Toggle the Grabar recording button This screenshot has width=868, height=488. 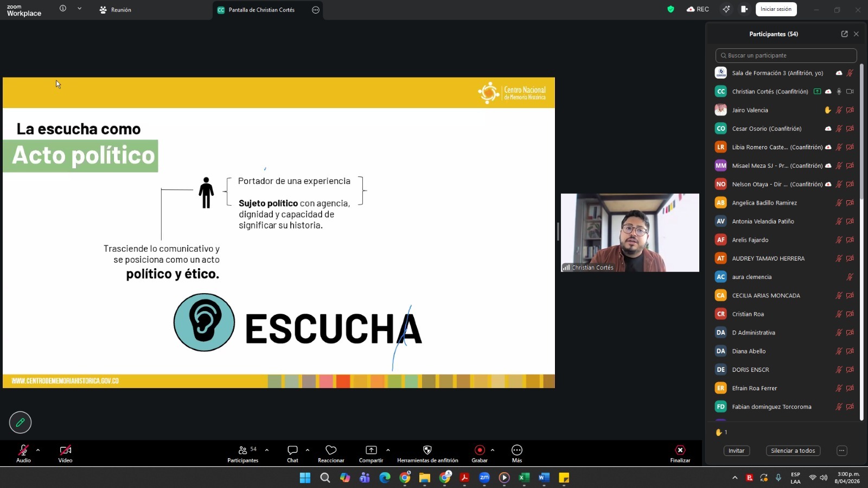480,451
